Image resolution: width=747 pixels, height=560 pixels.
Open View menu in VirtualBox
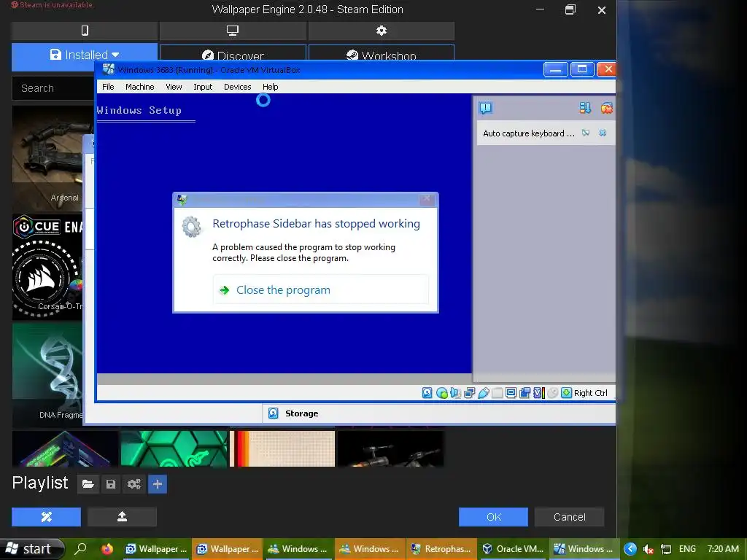click(x=174, y=87)
